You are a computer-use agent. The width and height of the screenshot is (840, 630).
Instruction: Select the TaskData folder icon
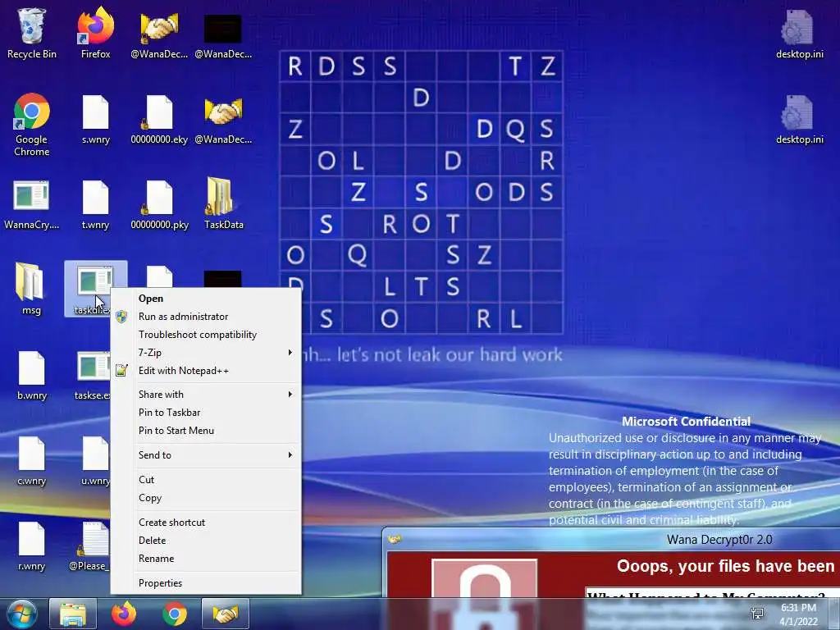223,203
